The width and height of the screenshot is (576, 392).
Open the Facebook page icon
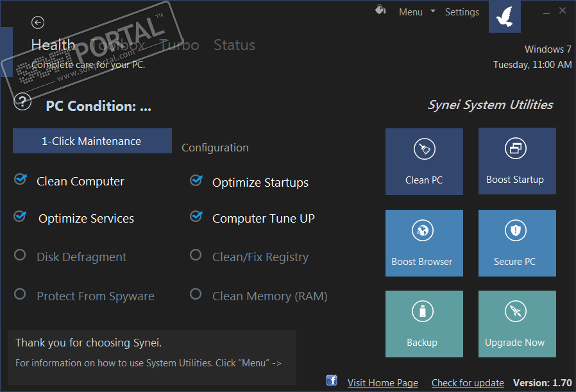point(332,380)
